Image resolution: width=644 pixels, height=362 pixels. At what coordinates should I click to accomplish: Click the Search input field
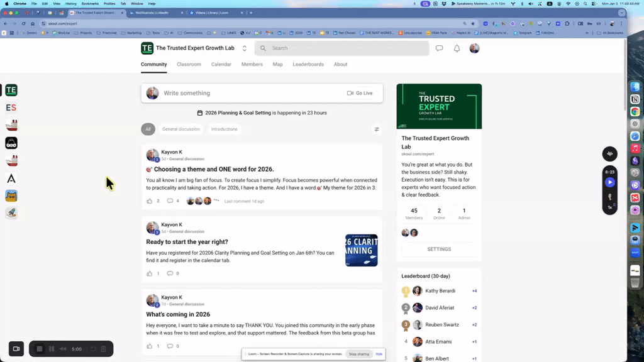click(x=341, y=48)
